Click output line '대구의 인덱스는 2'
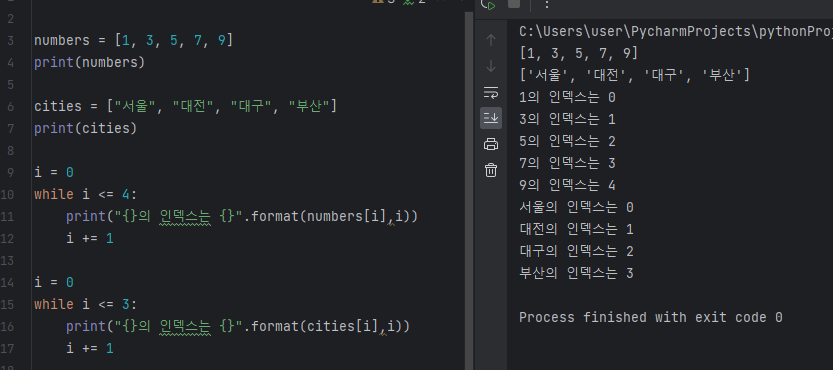 pos(576,251)
